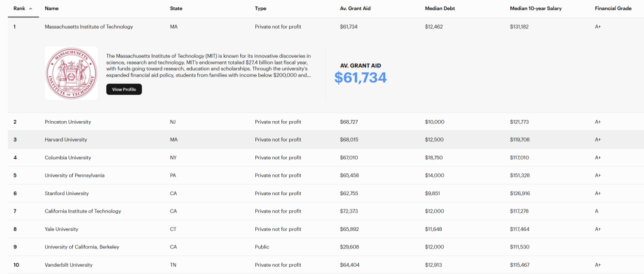Image resolution: width=644 pixels, height=274 pixels.
Task: Click Vanderbilt's $64,404 grant aid cell
Action: tap(349, 264)
